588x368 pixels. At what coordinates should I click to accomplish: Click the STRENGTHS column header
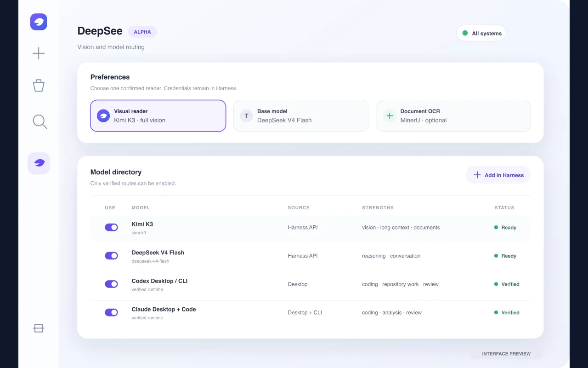point(378,208)
